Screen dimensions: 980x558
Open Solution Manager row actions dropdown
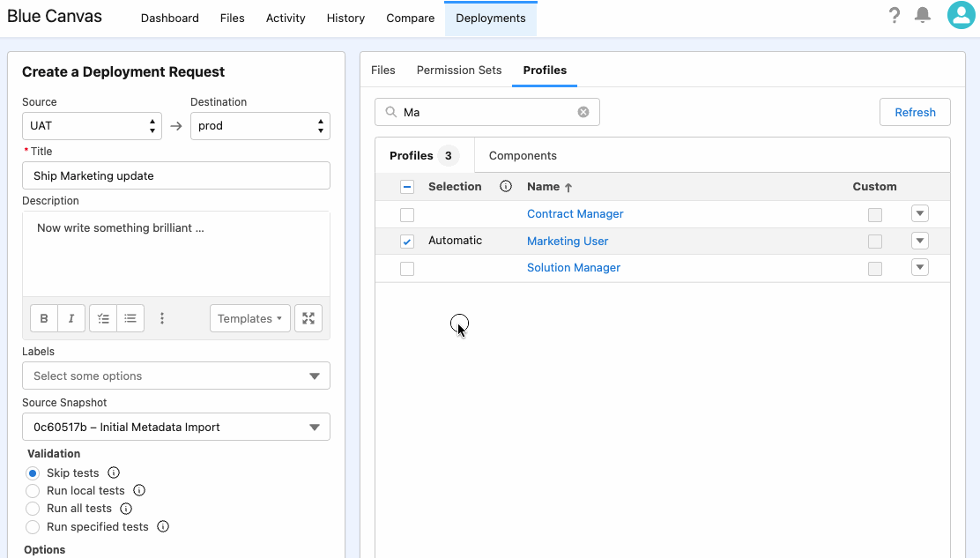tap(920, 267)
